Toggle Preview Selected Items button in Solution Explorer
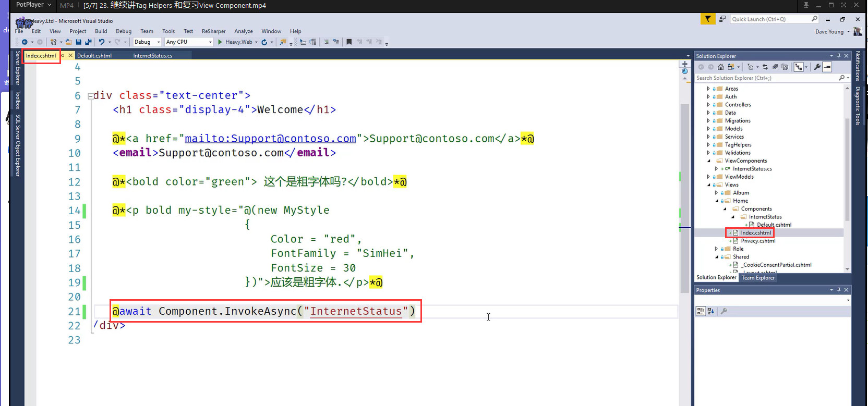 (827, 67)
